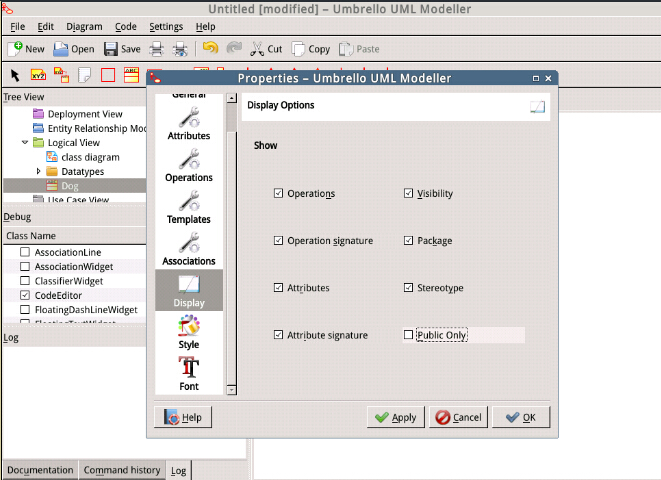Select the tool between pointer and note
Screen dimensions: 661x480
[x=62, y=75]
